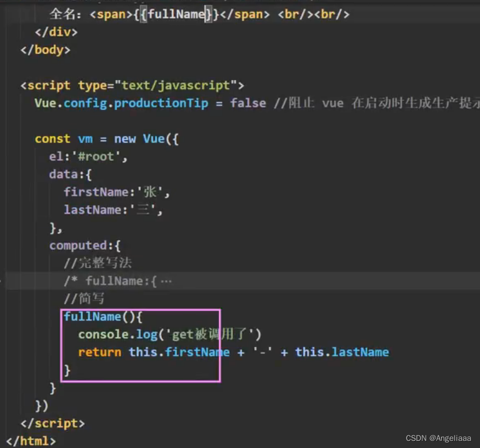Click the closing '</body>' tag
This screenshot has height=448, width=480.
[x=46, y=50]
